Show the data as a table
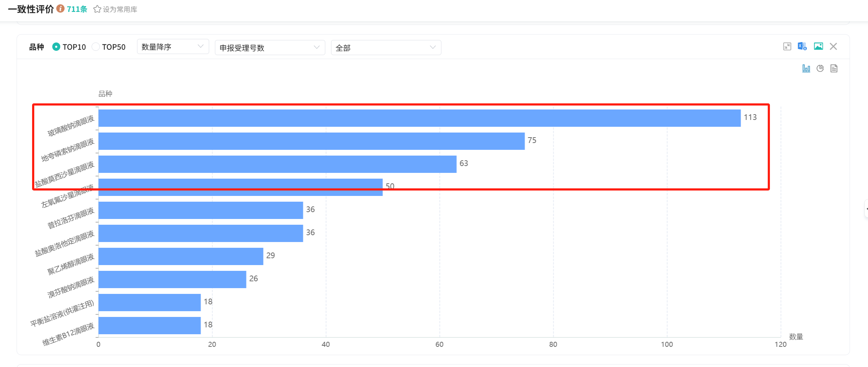This screenshot has width=868, height=367. (x=834, y=68)
